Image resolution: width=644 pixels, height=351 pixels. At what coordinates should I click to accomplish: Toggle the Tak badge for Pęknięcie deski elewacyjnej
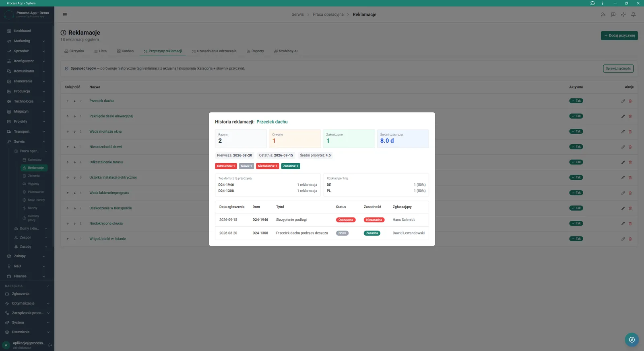click(x=576, y=116)
